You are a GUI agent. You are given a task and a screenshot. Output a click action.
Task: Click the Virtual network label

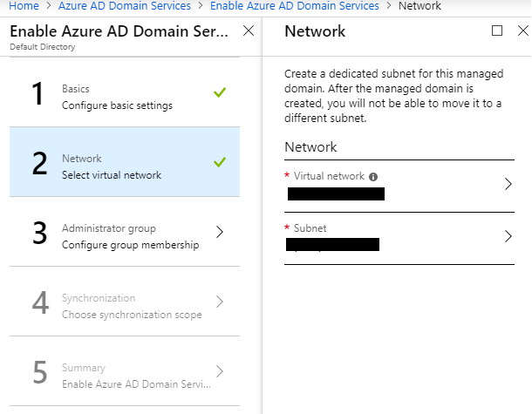click(x=329, y=176)
